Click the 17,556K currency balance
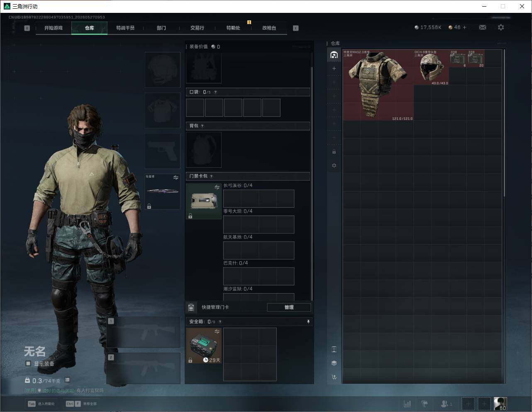 [428, 27]
